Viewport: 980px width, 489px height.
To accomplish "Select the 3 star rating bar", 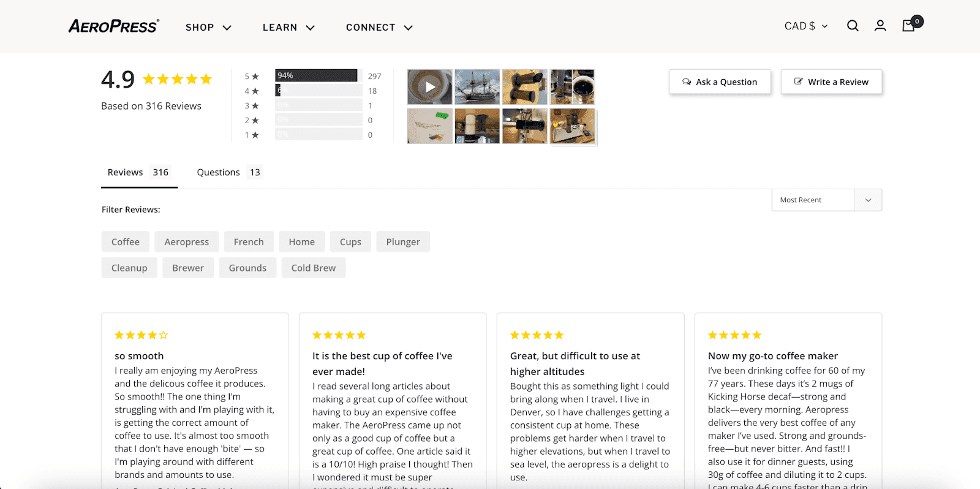I will click(318, 105).
